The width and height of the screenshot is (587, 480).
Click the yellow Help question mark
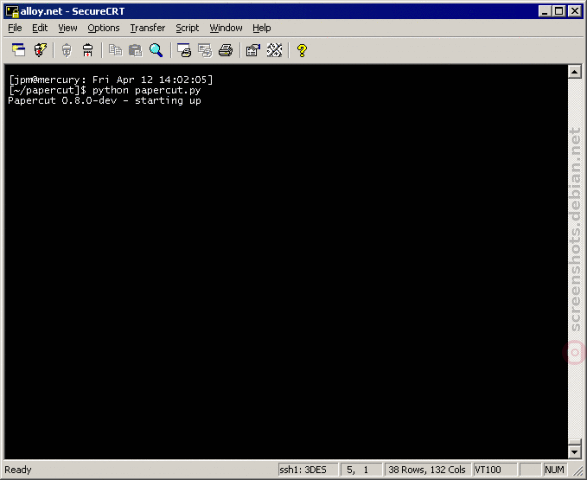click(302, 50)
